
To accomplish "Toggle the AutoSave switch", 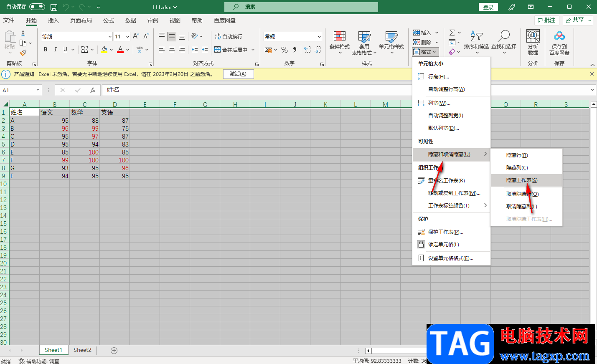I will pos(37,7).
